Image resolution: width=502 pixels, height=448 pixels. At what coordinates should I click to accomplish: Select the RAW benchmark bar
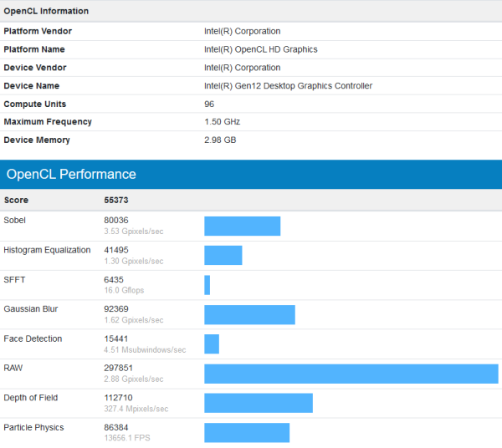351,374
